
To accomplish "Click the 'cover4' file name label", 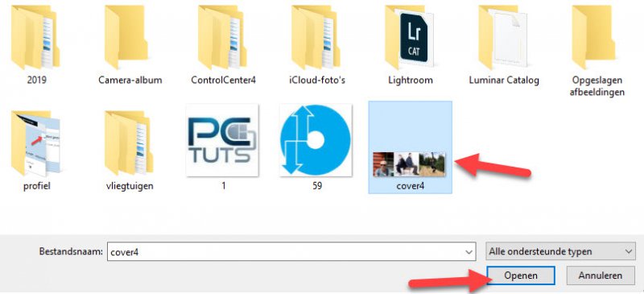I will coord(411,186).
